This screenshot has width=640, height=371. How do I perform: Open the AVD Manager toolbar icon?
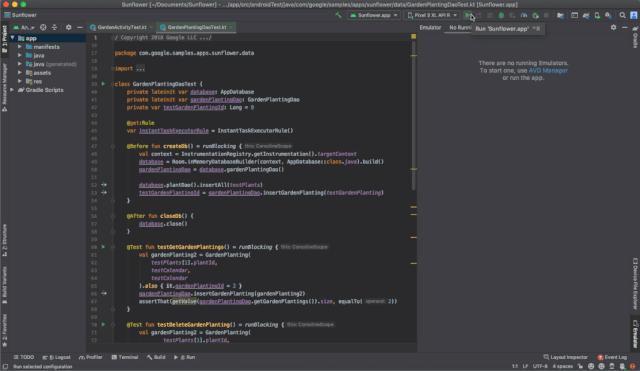[x=597, y=15]
